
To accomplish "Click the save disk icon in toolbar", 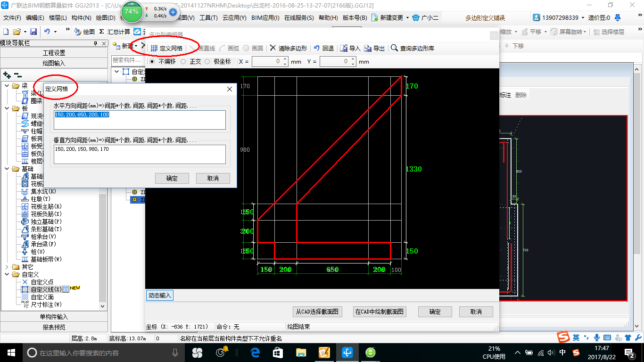I will (x=33, y=32).
